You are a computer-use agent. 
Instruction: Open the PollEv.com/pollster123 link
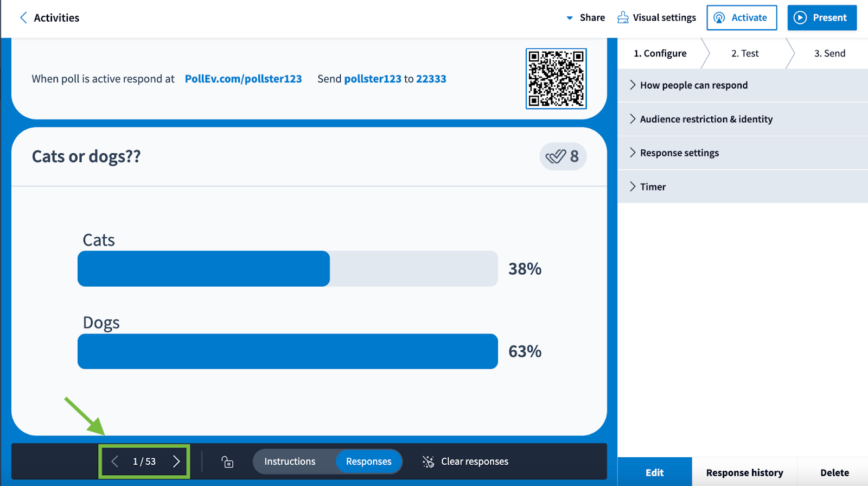(x=243, y=79)
